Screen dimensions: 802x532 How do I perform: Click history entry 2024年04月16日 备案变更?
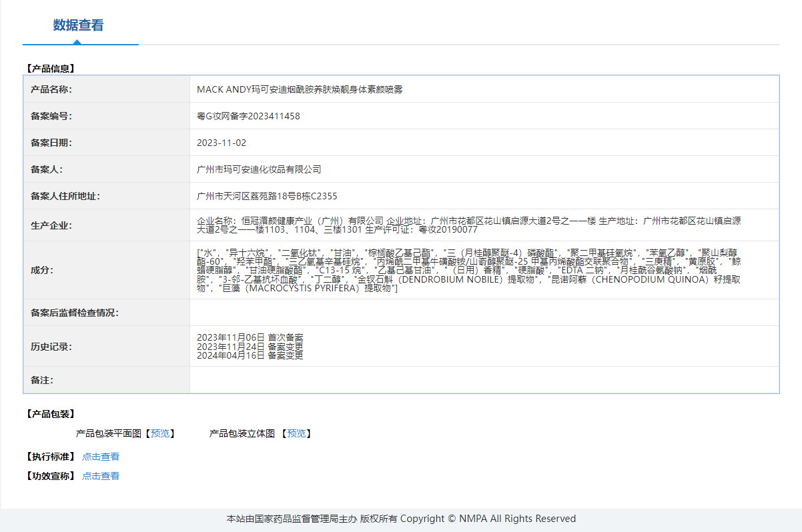[x=250, y=355]
